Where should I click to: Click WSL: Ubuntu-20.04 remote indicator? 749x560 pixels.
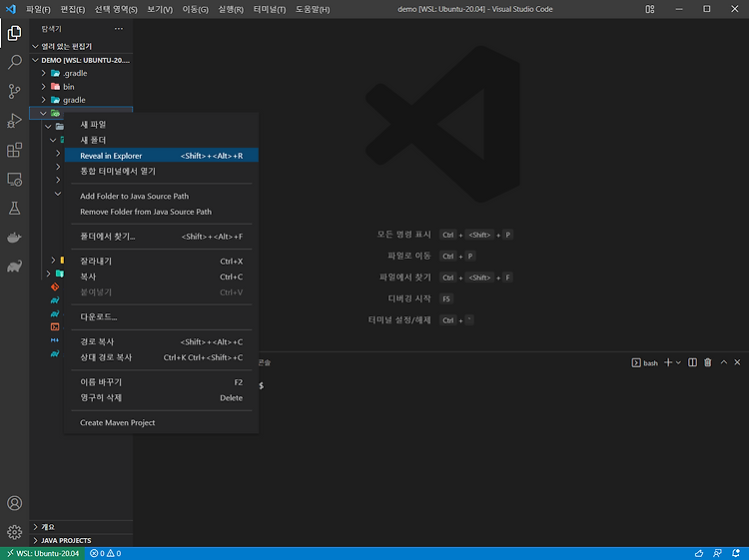click(x=43, y=553)
